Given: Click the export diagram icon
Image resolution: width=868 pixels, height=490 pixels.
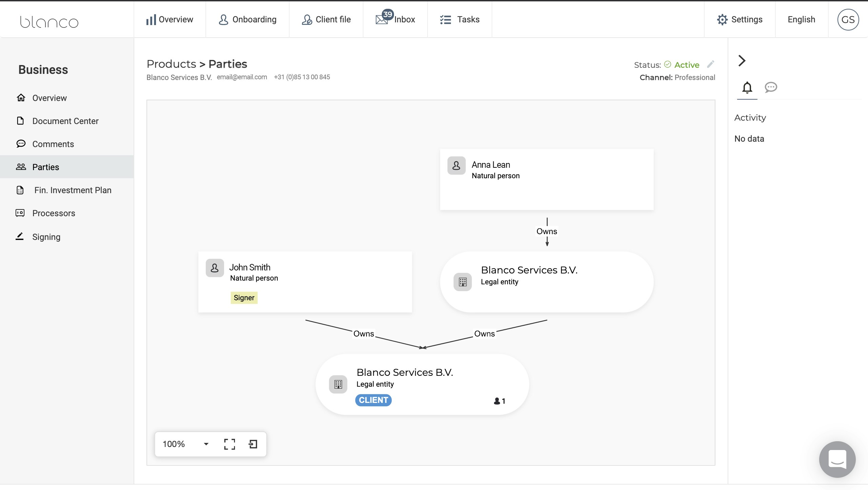Looking at the screenshot, I should point(253,444).
